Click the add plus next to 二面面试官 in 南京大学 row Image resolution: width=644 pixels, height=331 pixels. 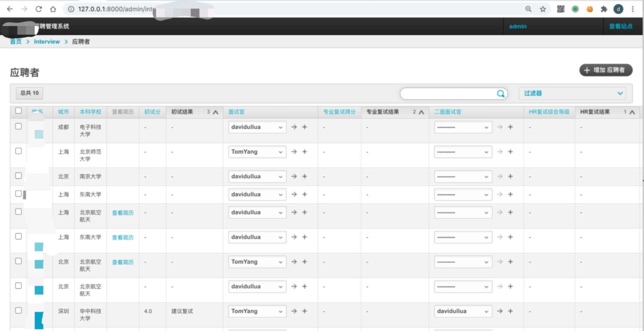(x=510, y=176)
